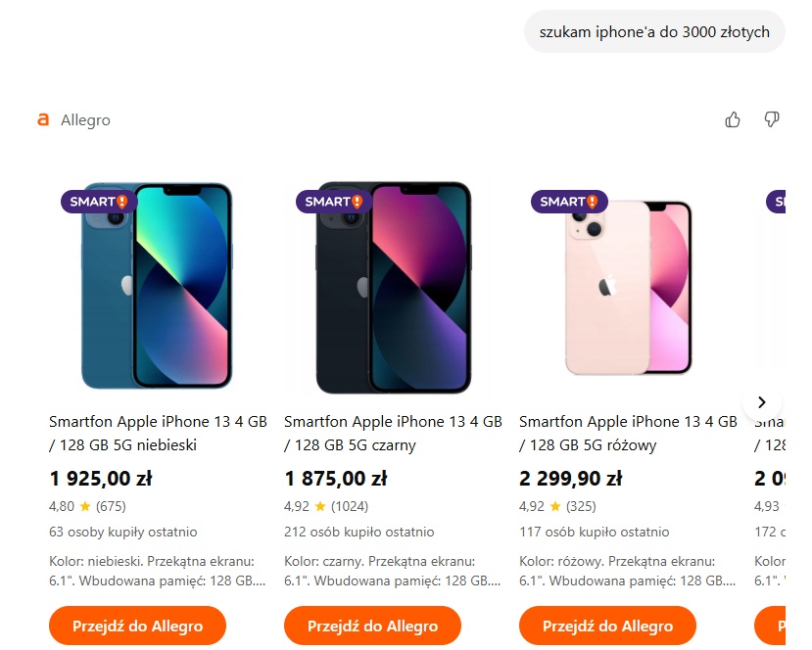Viewport: 812px width, 650px height.
Task: Open Allegro for the różowy iPhone 13
Action: tap(607, 626)
